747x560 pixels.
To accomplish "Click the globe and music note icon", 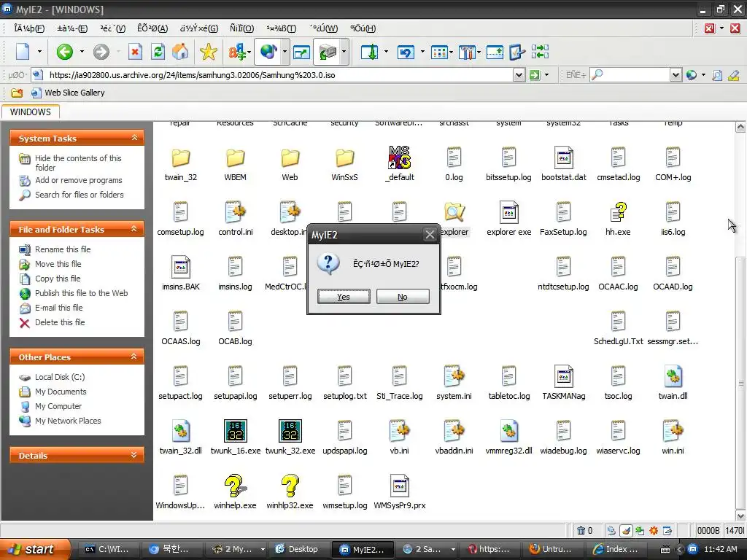I will 268,52.
